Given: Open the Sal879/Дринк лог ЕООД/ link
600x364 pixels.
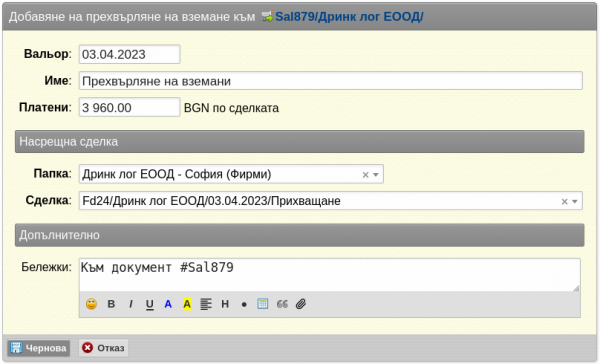Looking at the screenshot, I should [349, 17].
